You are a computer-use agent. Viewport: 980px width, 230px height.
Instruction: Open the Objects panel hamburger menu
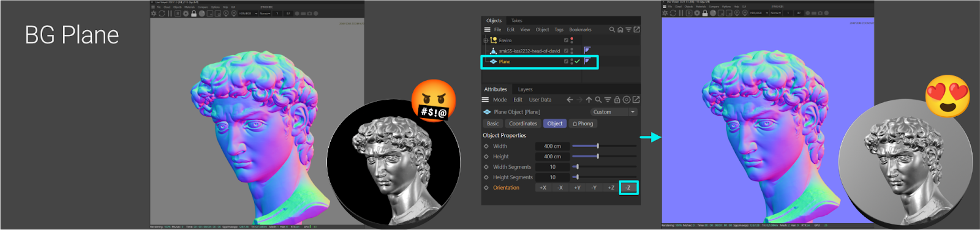pos(488,29)
